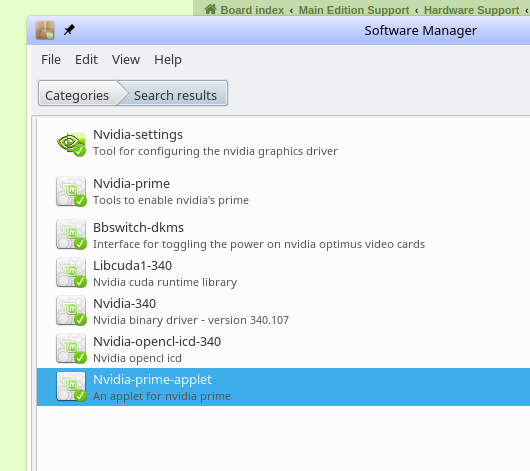Click 'Tool for configuring the nvidia graphics driver'
The image size is (530, 471).
click(215, 151)
